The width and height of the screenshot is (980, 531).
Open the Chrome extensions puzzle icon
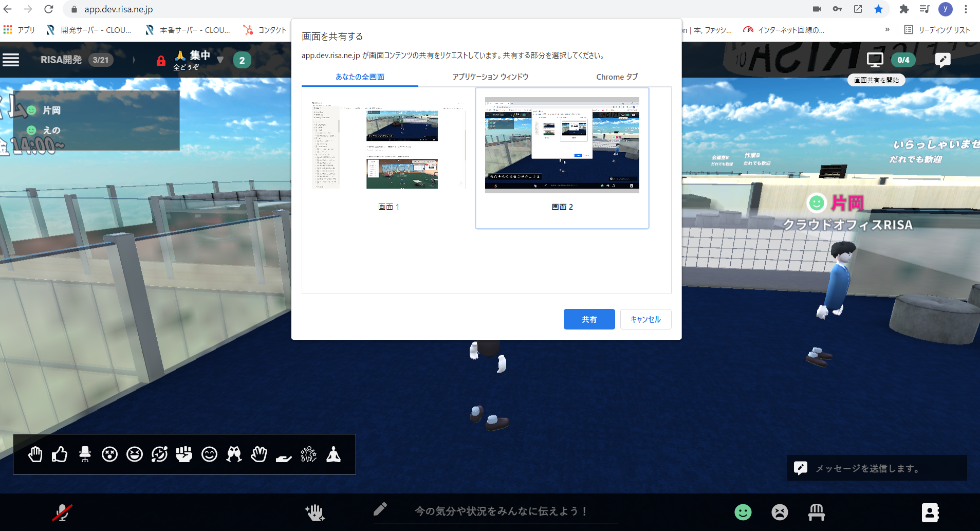[x=904, y=9]
